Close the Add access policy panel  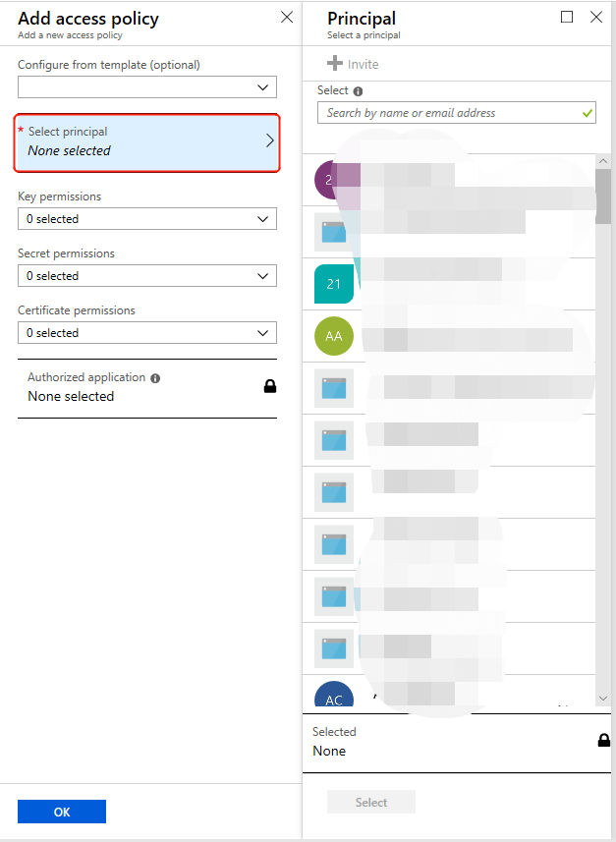pyautogui.click(x=286, y=17)
